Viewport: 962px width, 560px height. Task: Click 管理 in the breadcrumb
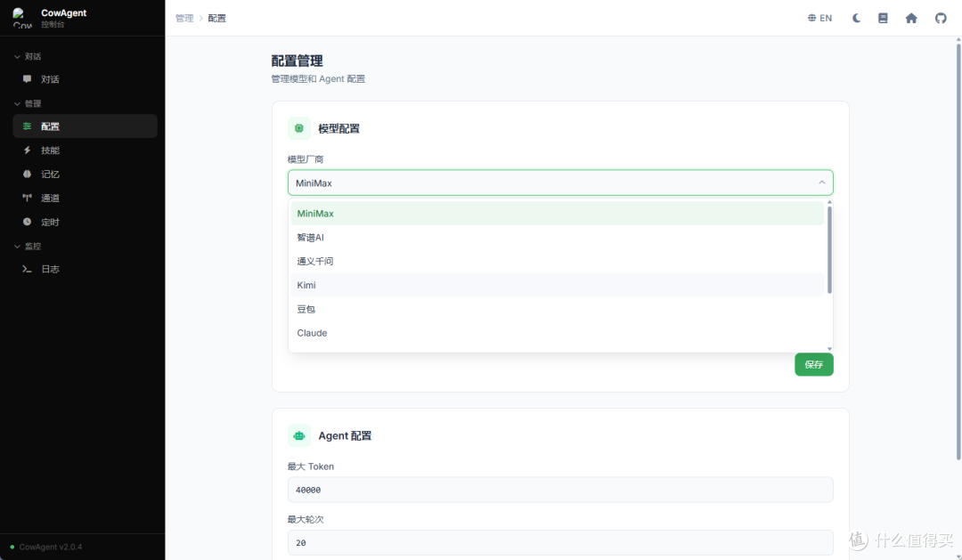coord(184,19)
